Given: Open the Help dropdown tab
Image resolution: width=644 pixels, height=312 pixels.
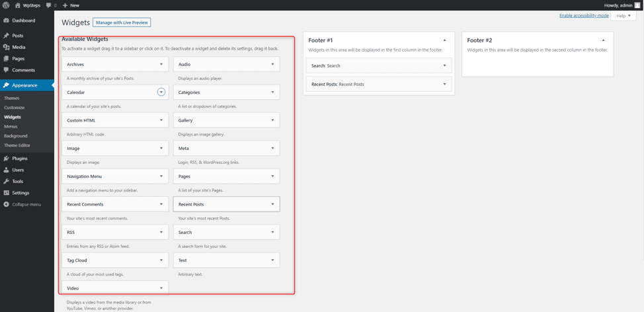Looking at the screenshot, I should pyautogui.click(x=623, y=16).
